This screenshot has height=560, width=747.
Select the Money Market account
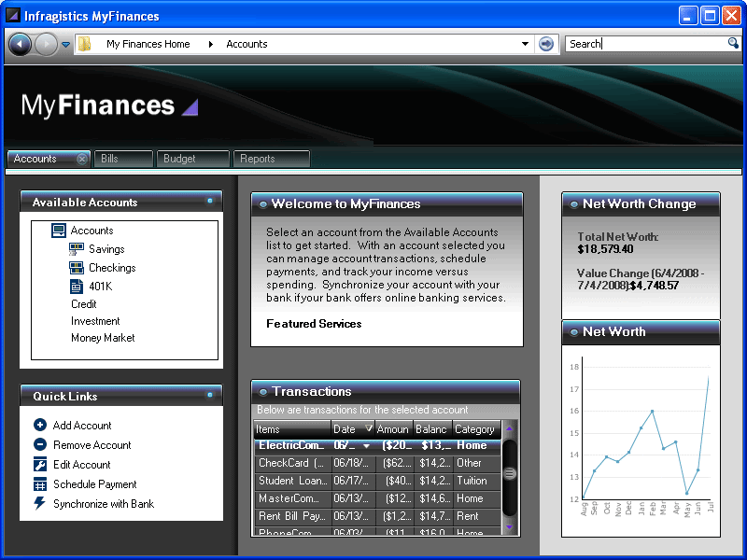103,338
